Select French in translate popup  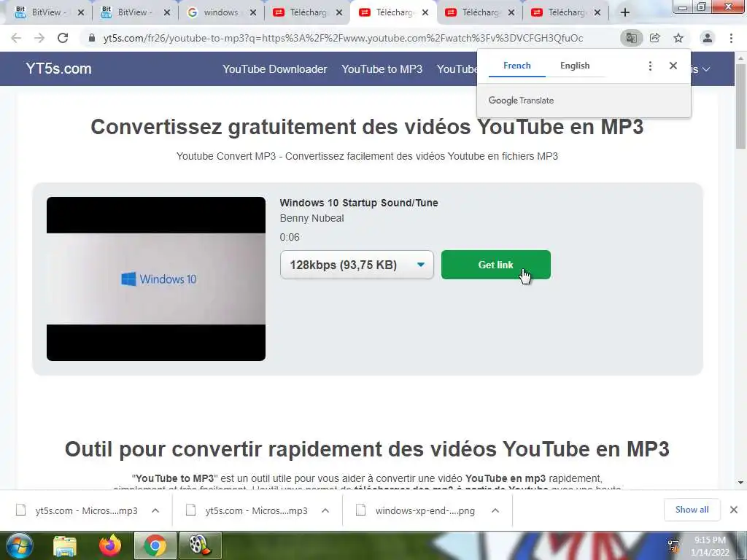517,66
